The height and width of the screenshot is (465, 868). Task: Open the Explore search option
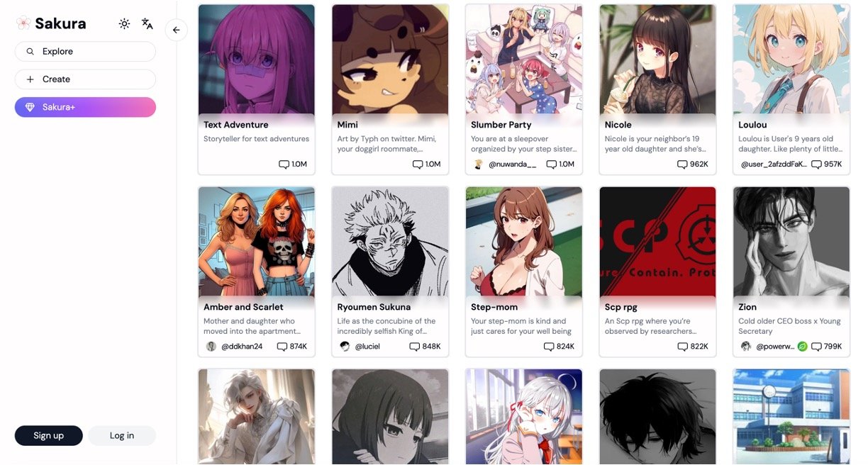pyautogui.click(x=85, y=52)
